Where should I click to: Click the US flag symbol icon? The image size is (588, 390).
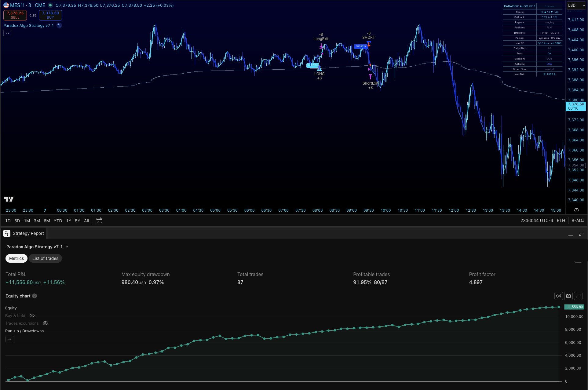[6, 5]
